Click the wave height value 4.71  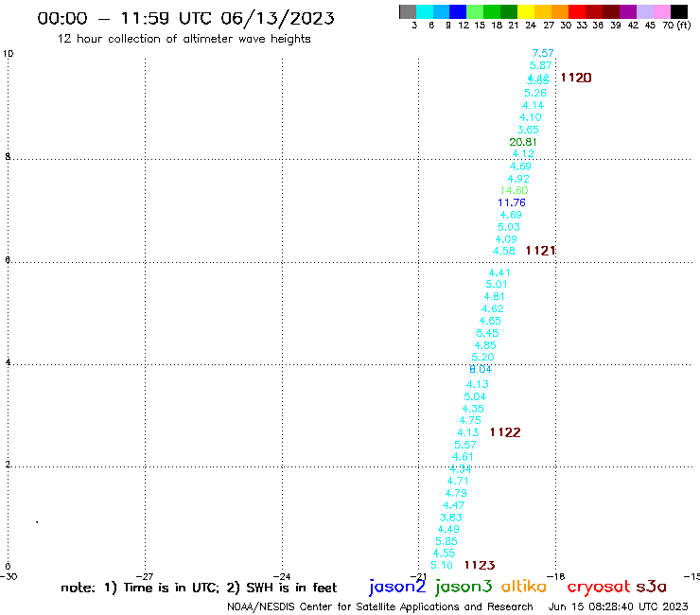click(458, 481)
